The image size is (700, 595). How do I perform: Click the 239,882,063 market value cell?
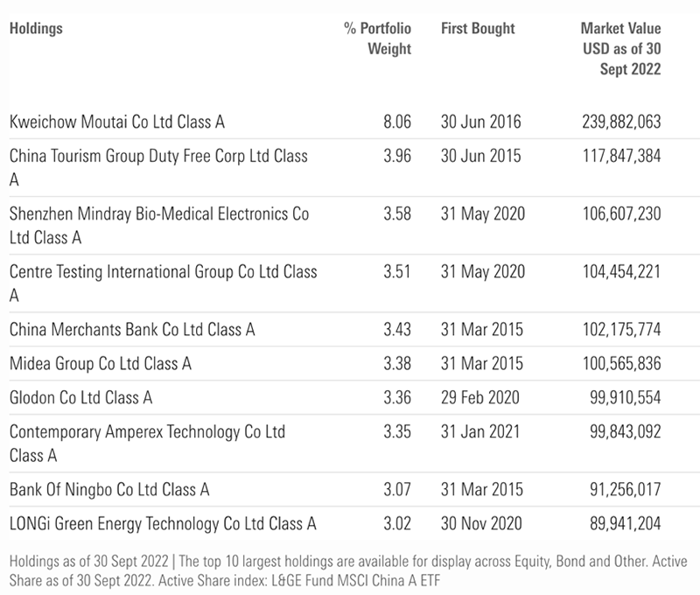620,122
